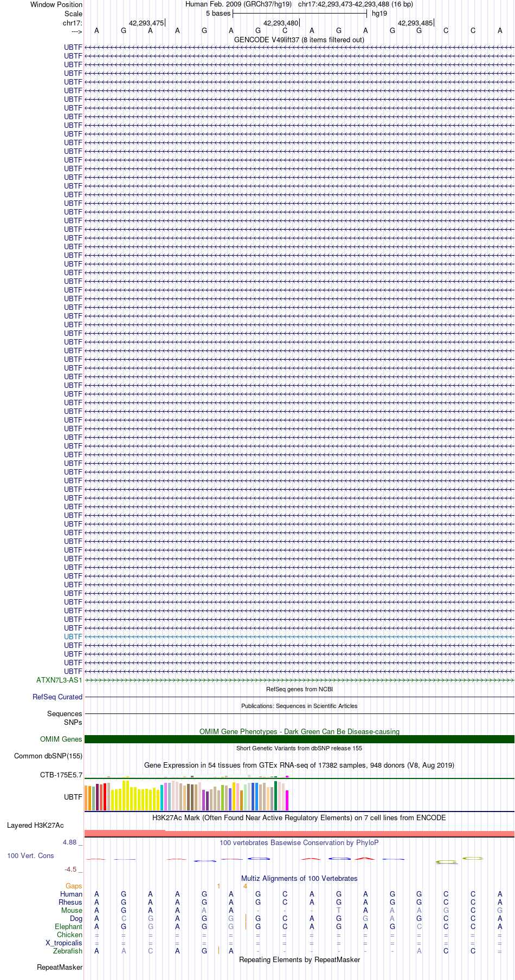Select the Mouse alignment row label
515x980 pixels.
click(x=72, y=910)
